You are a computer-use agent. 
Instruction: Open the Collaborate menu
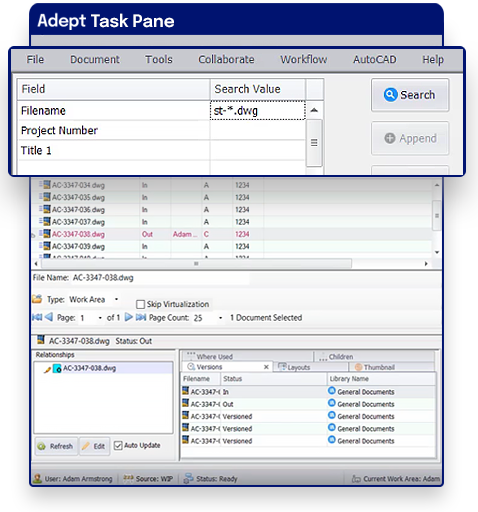pyautogui.click(x=226, y=60)
